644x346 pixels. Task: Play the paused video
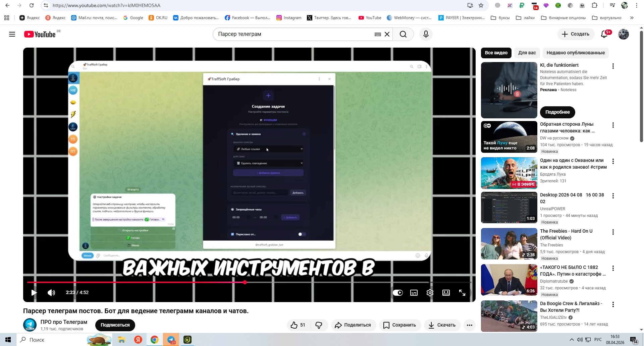[x=34, y=293]
